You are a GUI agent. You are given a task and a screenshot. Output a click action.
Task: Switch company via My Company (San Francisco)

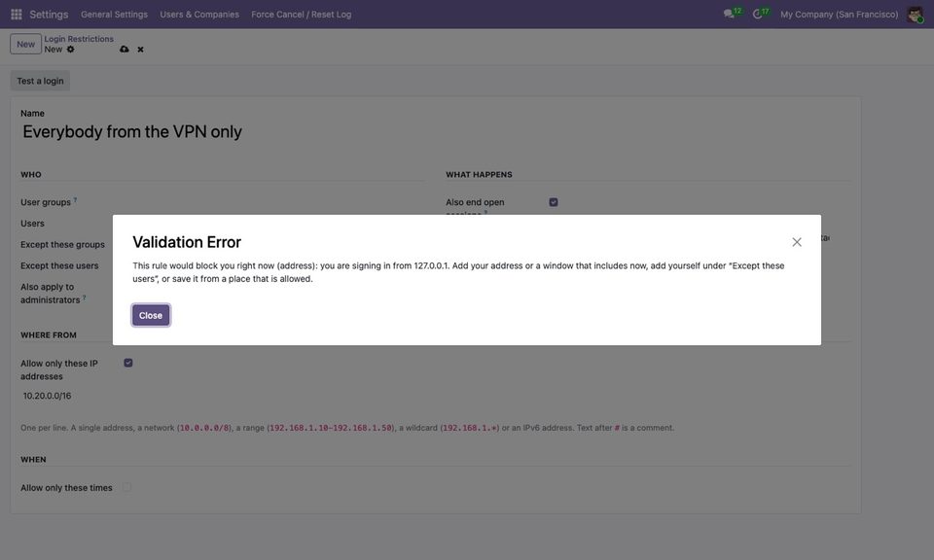(x=840, y=15)
